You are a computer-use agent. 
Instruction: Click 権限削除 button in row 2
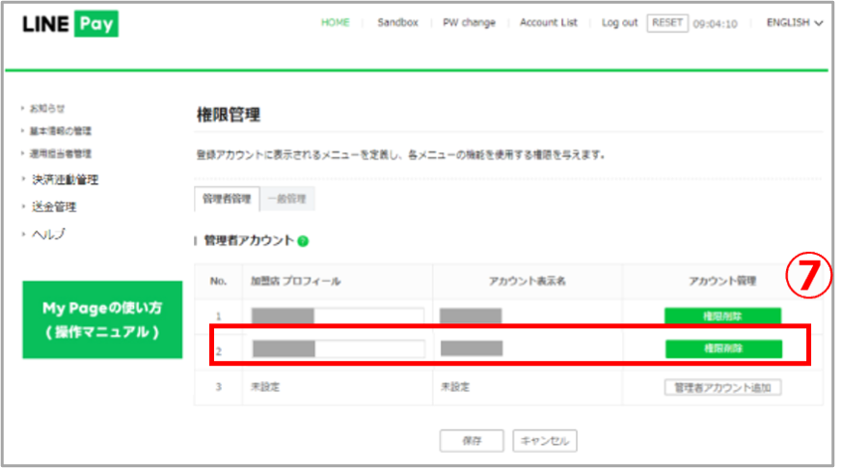pos(723,348)
